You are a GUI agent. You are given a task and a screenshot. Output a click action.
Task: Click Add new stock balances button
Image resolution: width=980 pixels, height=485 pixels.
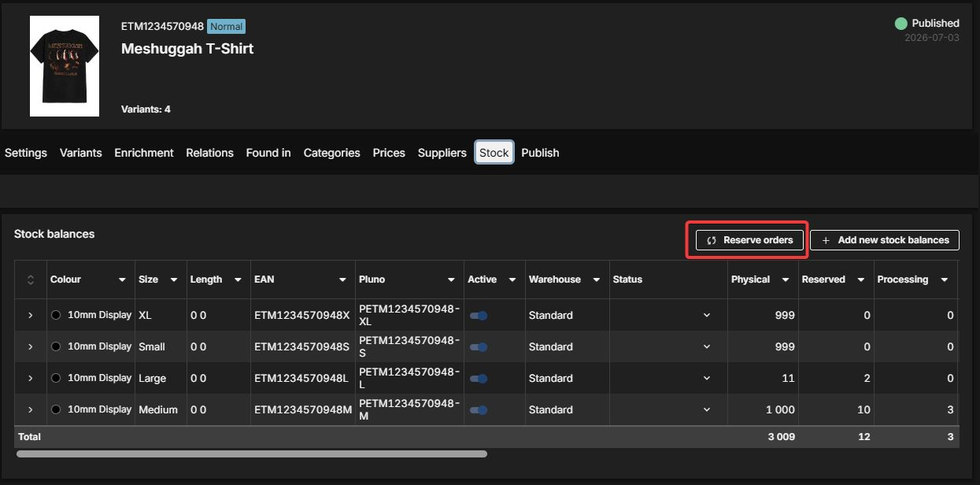[885, 240]
